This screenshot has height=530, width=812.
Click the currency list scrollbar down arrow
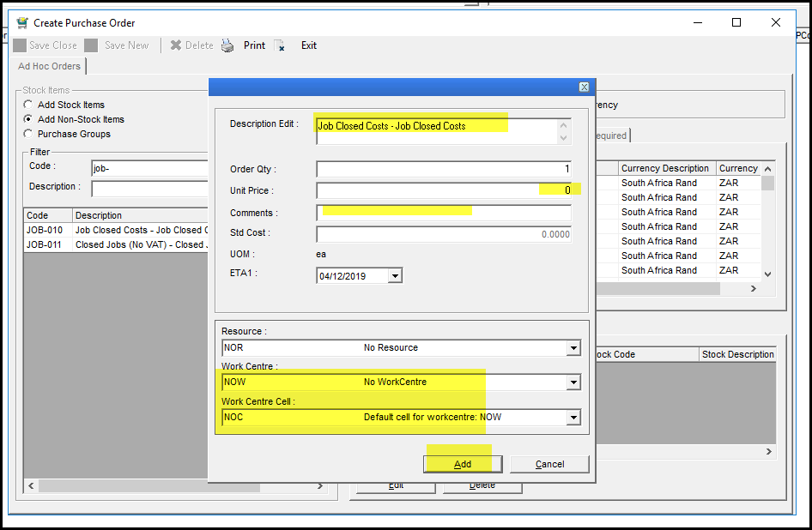(768, 274)
